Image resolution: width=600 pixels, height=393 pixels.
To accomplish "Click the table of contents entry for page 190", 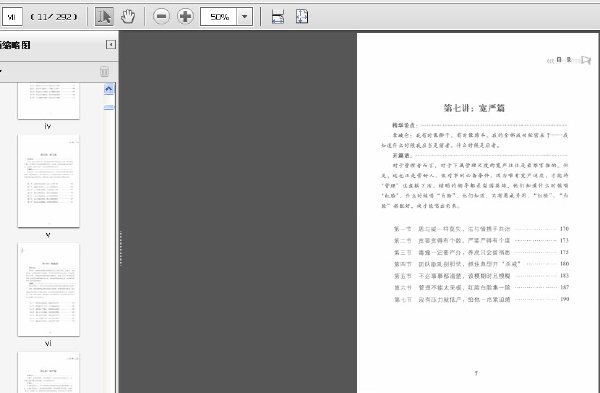I will [481, 299].
